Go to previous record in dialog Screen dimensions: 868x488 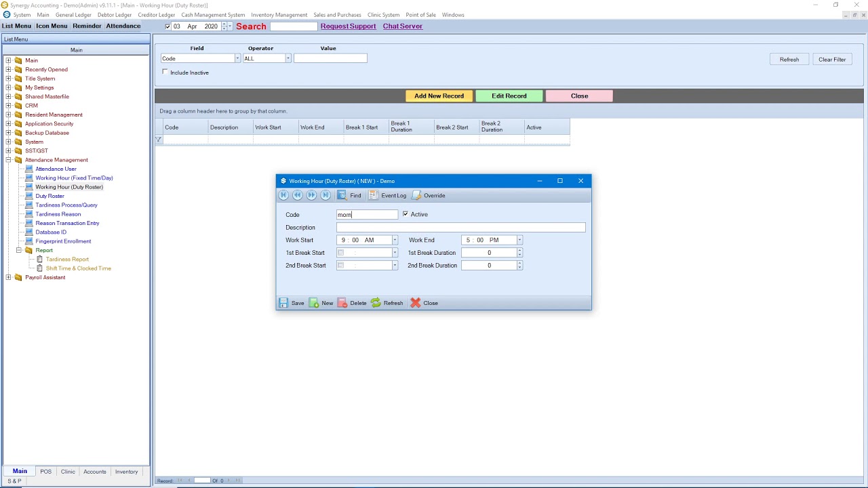pyautogui.click(x=297, y=195)
